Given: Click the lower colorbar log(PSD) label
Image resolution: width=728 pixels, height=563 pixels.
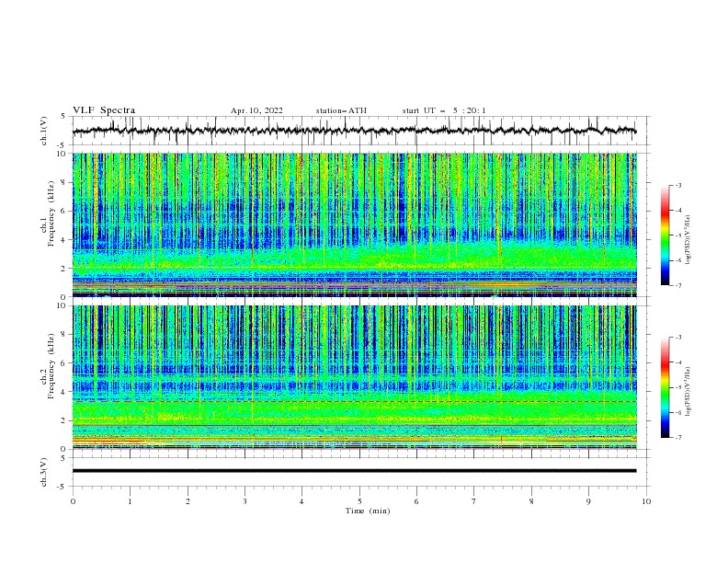Looking at the screenshot, I should pos(688,391).
